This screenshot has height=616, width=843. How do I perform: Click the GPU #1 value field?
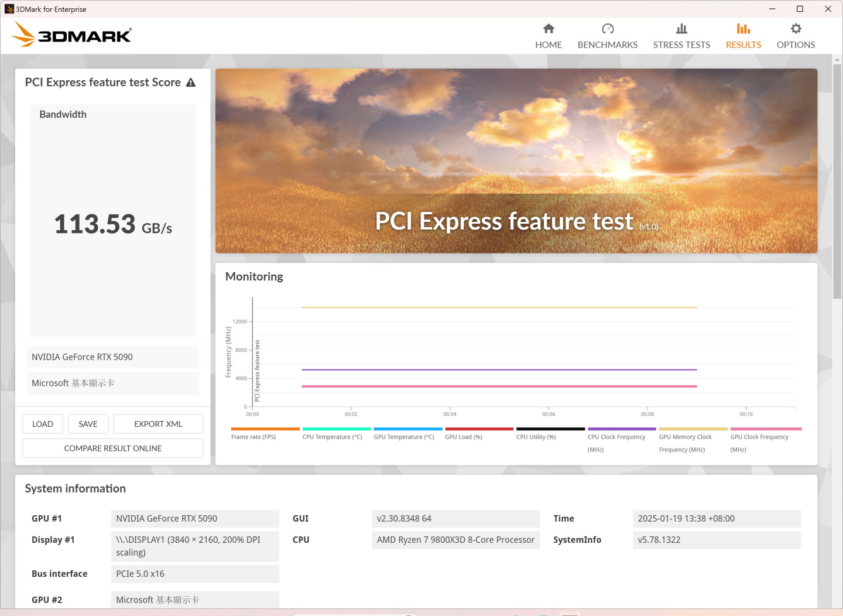(x=195, y=519)
